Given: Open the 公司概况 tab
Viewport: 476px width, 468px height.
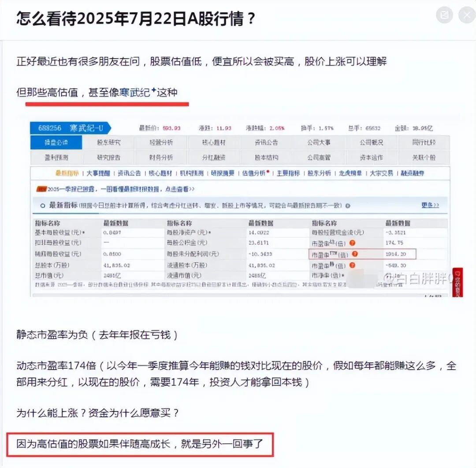Looking at the screenshot, I should pos(371,142).
